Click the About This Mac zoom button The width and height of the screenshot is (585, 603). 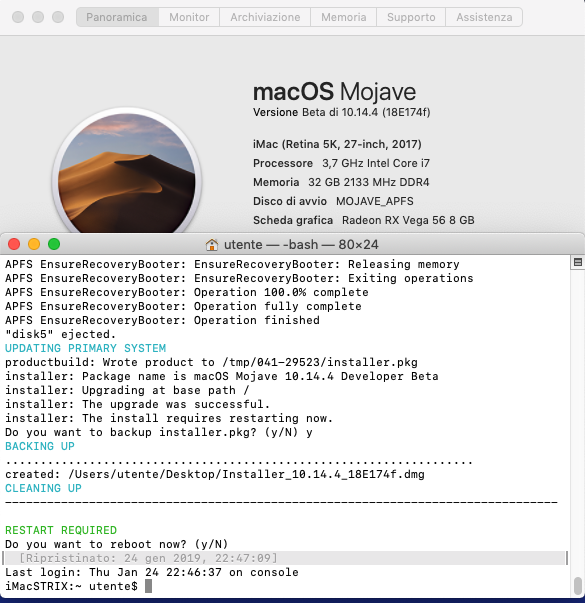point(58,17)
